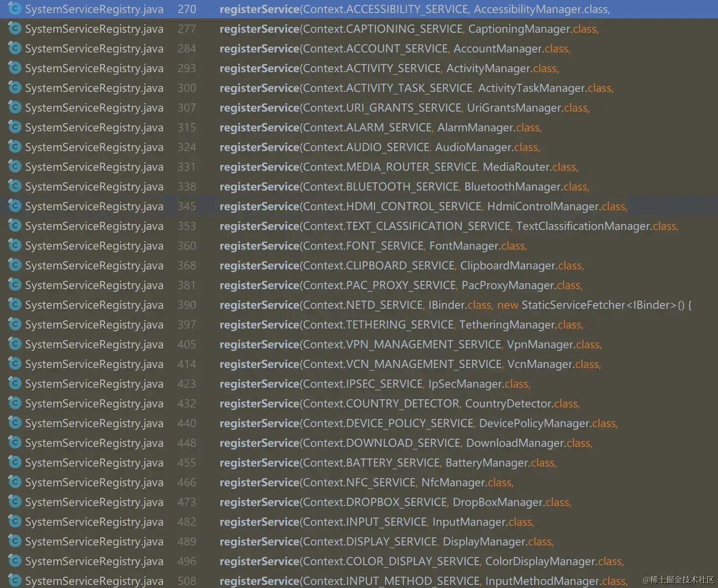Click the class icon on line 277 row
Screen dimensions: 718x588
(15, 28)
